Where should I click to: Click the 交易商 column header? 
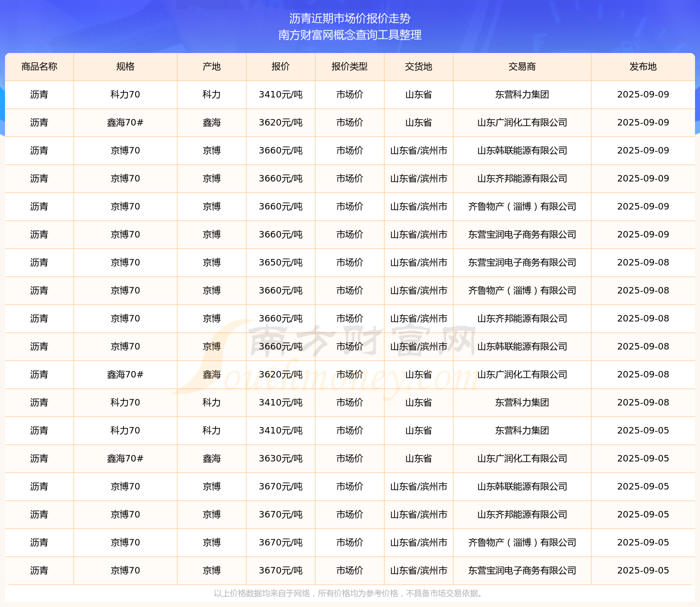522,66
